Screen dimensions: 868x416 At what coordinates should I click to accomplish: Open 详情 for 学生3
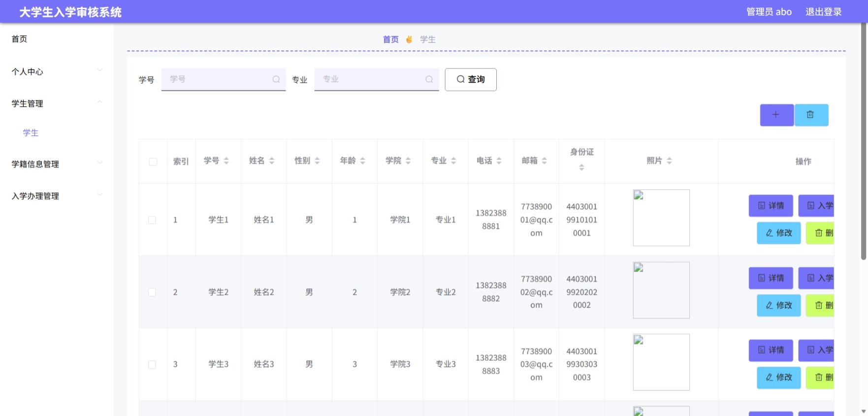coord(771,350)
